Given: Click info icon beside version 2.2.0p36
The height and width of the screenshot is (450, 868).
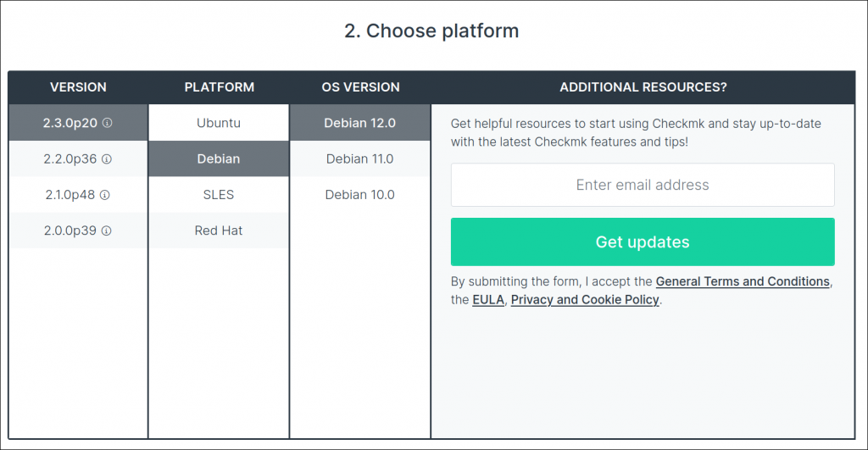Looking at the screenshot, I should click(107, 159).
